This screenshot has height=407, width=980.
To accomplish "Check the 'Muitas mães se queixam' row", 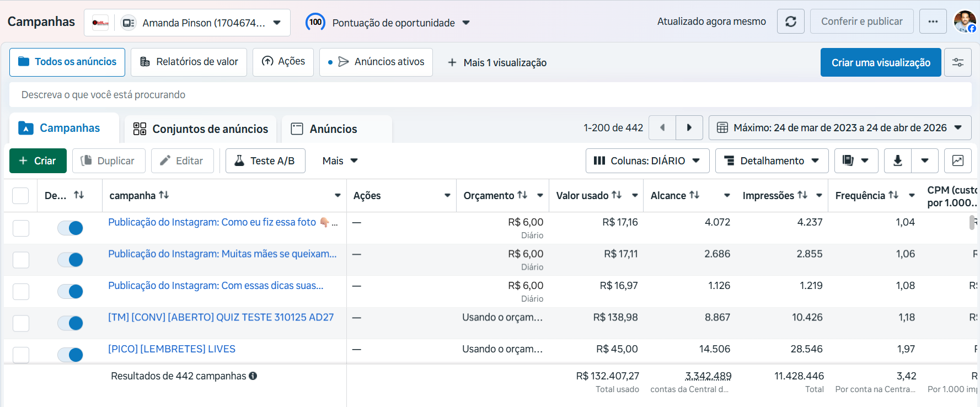I will tap(21, 260).
